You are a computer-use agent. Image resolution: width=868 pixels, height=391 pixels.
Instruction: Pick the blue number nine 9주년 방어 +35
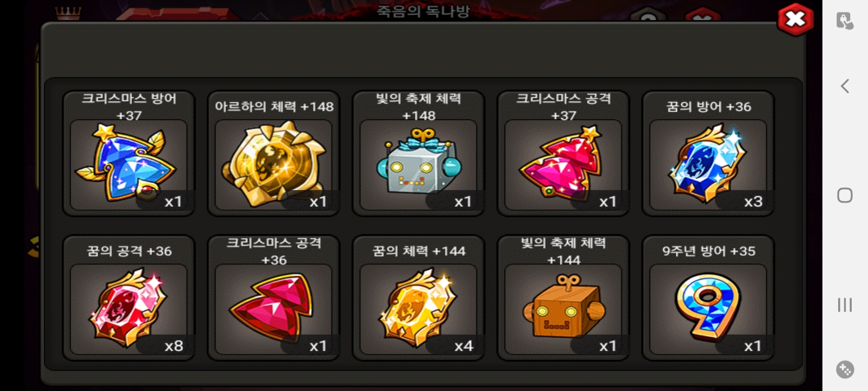708,308
